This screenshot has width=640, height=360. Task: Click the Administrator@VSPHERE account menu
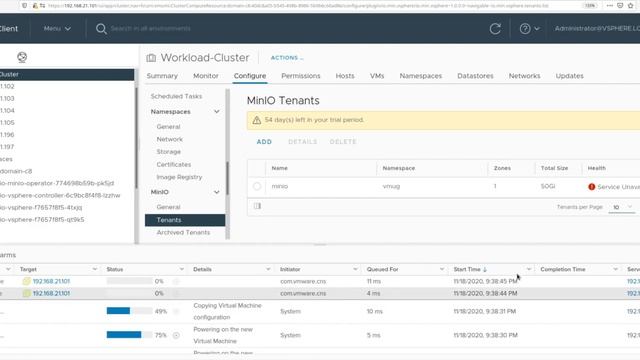pyautogui.click(x=597, y=29)
